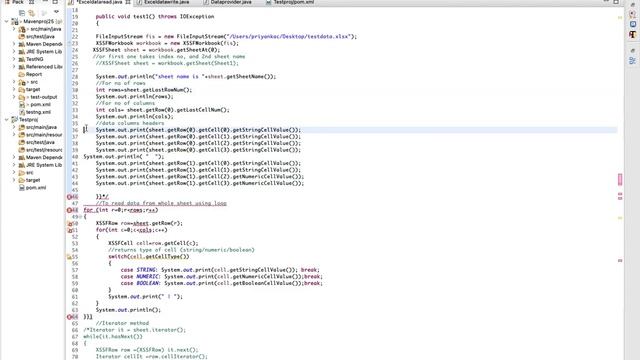Toggle Link with Editor in Package Explorer
The image size is (640, 360).
(31, 13)
